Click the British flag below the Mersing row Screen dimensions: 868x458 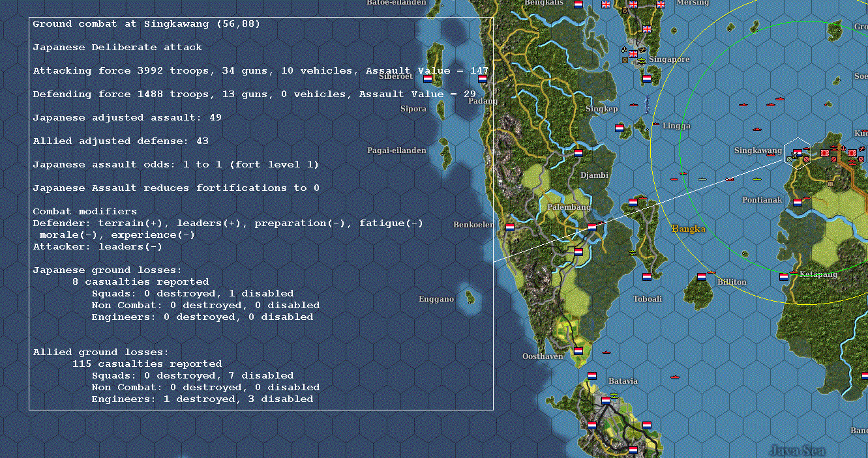point(647,29)
